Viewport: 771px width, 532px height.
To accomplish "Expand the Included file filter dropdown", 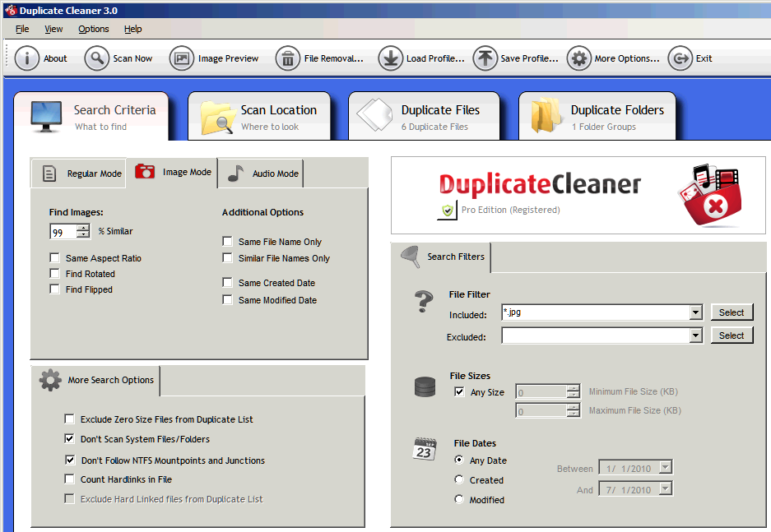I will pos(695,312).
